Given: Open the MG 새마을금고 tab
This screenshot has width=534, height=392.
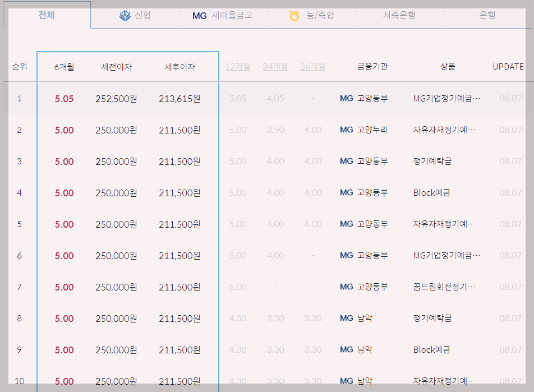Looking at the screenshot, I should click(x=223, y=15).
